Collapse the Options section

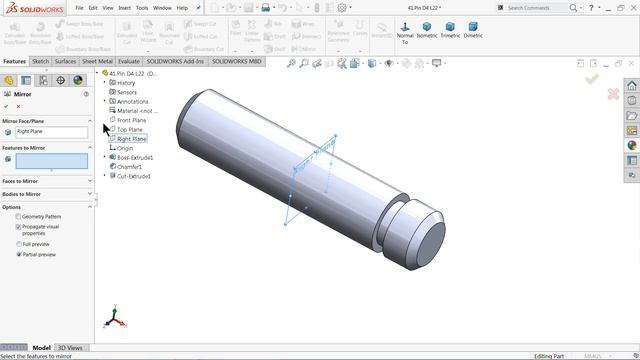pos(90,207)
